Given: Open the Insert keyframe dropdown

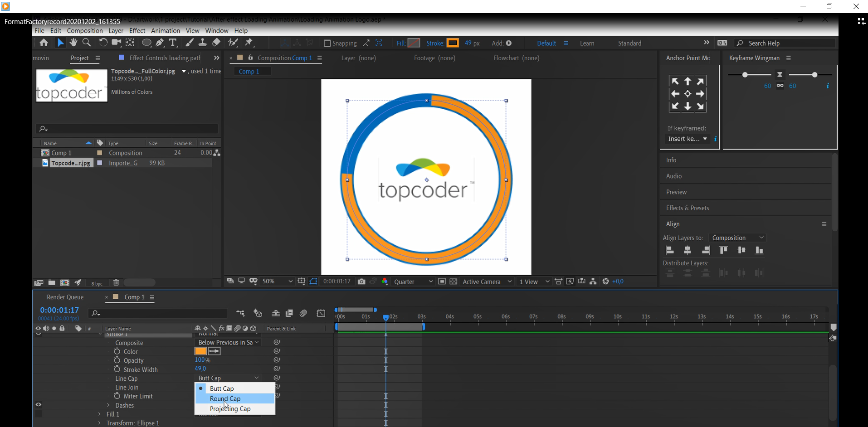Looking at the screenshot, I should coord(688,139).
